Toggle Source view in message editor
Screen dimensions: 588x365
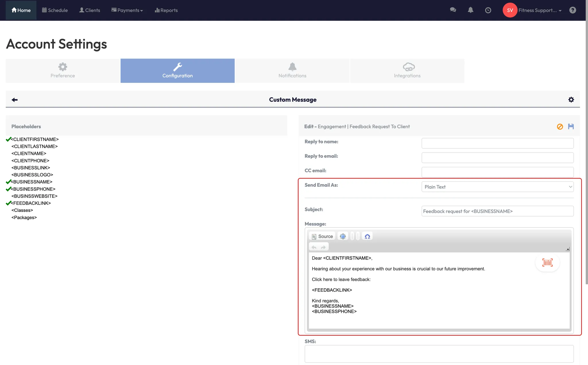(x=322, y=236)
